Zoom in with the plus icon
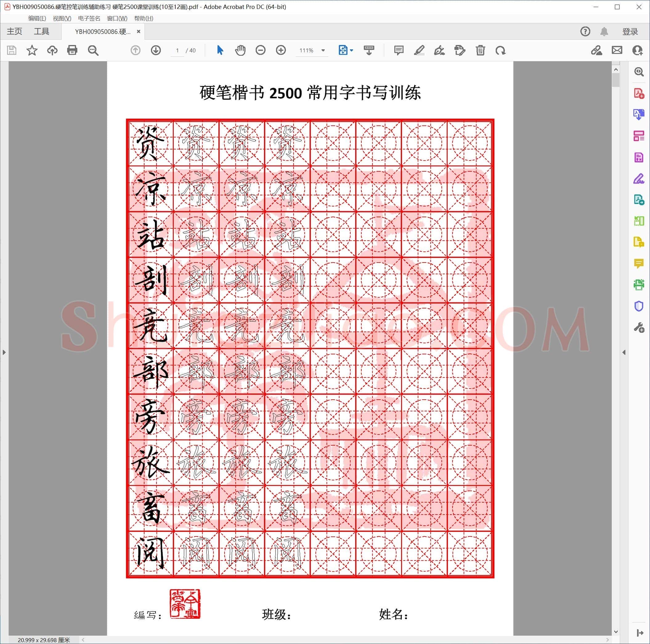Viewport: 650px width, 644px height. (x=281, y=51)
